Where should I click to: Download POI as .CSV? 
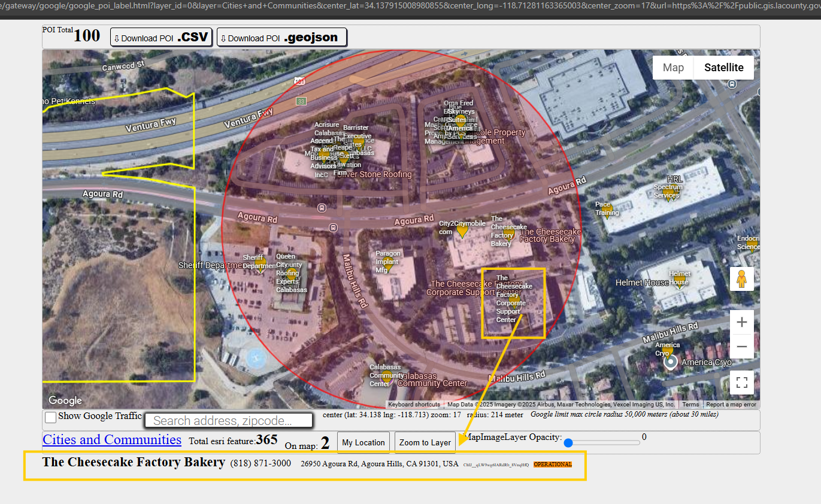(162, 37)
